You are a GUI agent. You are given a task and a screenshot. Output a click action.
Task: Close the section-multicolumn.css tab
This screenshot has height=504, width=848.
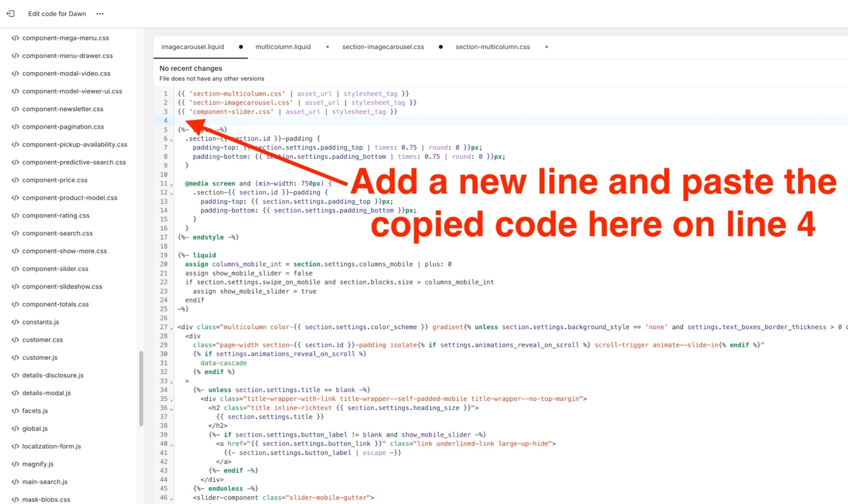click(546, 47)
